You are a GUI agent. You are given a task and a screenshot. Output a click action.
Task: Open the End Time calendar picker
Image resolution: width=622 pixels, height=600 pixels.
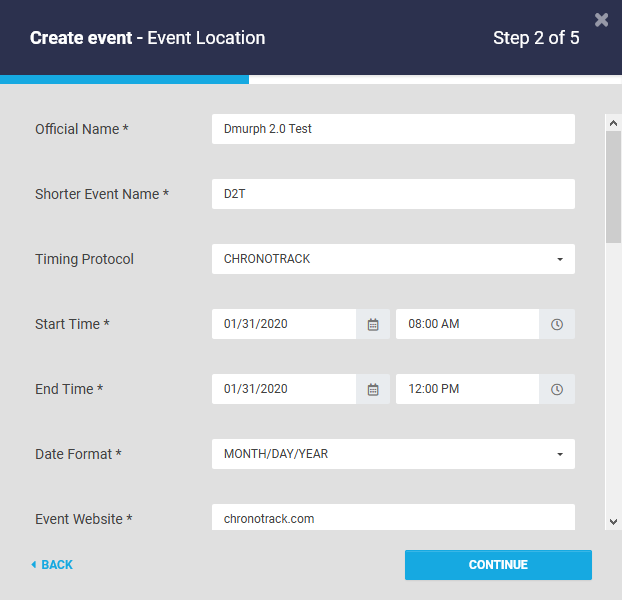(372, 389)
